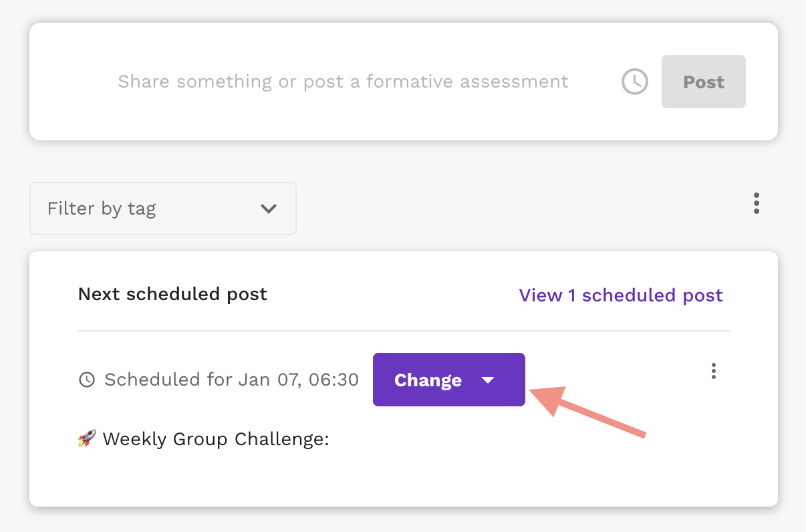
Task: Expand the caret arrow on the Change button
Action: click(x=488, y=380)
